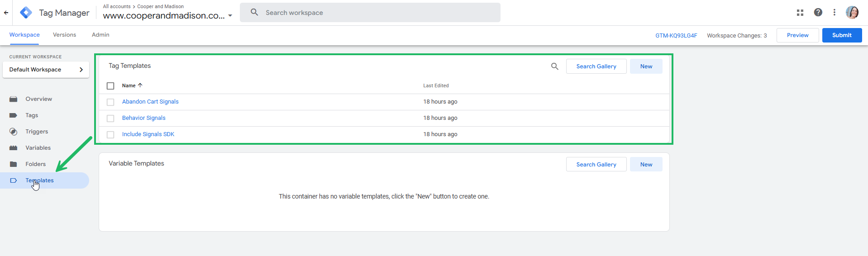This screenshot has width=868, height=256.
Task: Open Triggers from the sidebar
Action: tap(37, 132)
